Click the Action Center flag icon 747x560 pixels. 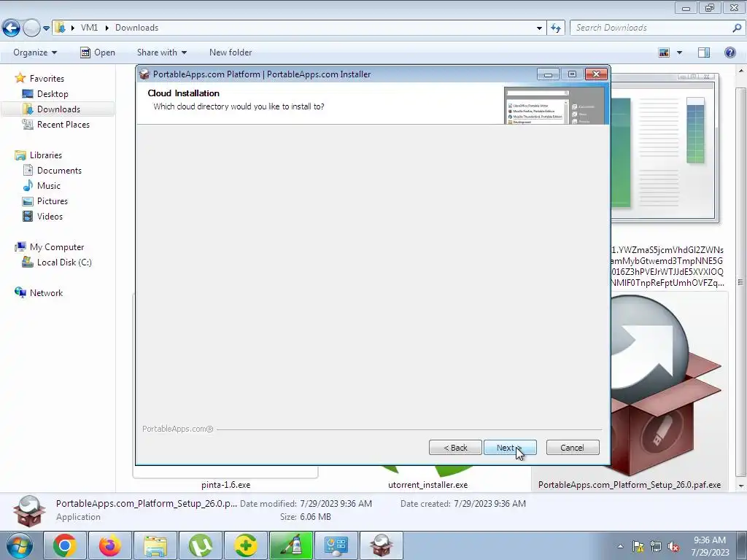[x=638, y=546]
